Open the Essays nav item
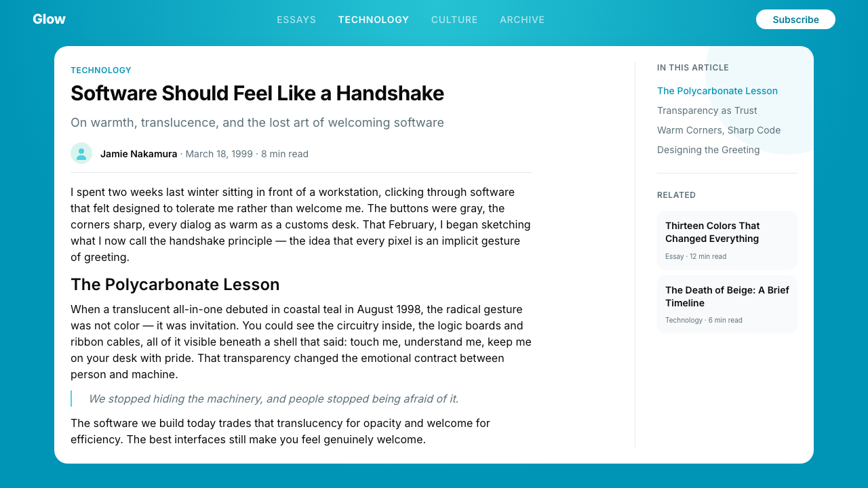 [x=296, y=20]
